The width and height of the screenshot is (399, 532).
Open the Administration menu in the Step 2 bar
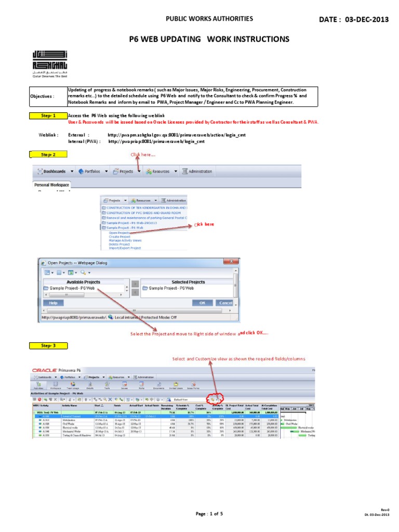click(197, 171)
